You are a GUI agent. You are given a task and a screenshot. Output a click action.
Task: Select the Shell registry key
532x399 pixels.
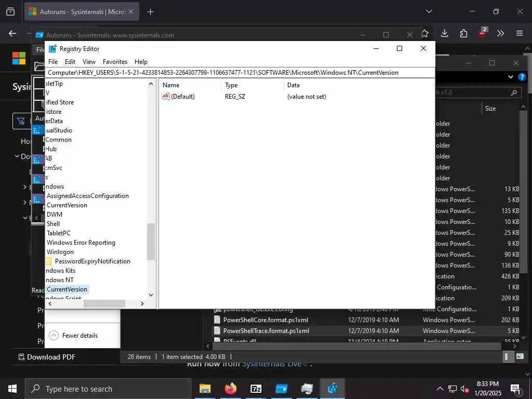click(x=53, y=224)
